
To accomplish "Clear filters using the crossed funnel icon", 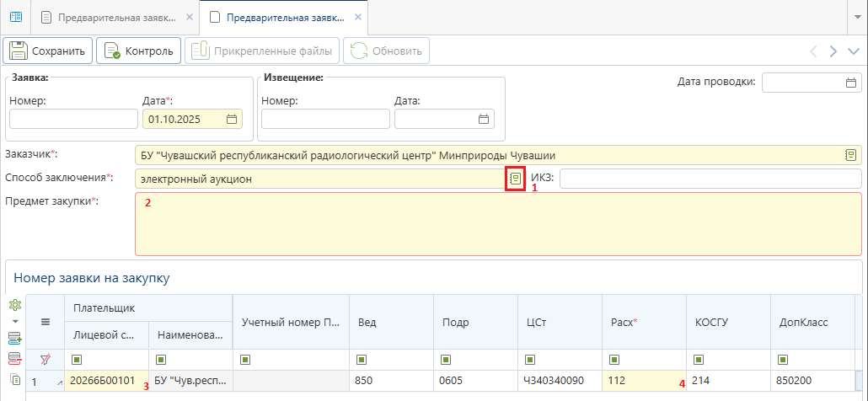I will (46, 360).
